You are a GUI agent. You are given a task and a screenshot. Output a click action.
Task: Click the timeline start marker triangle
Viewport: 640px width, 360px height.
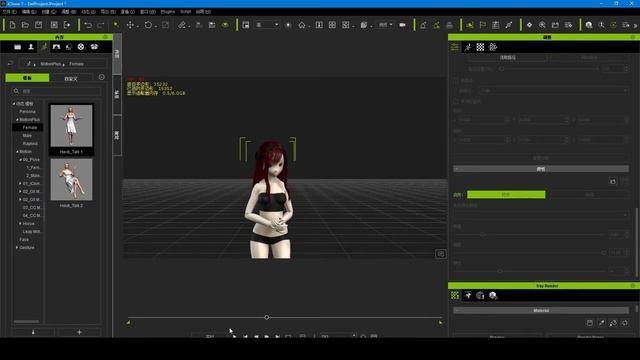[x=128, y=322]
